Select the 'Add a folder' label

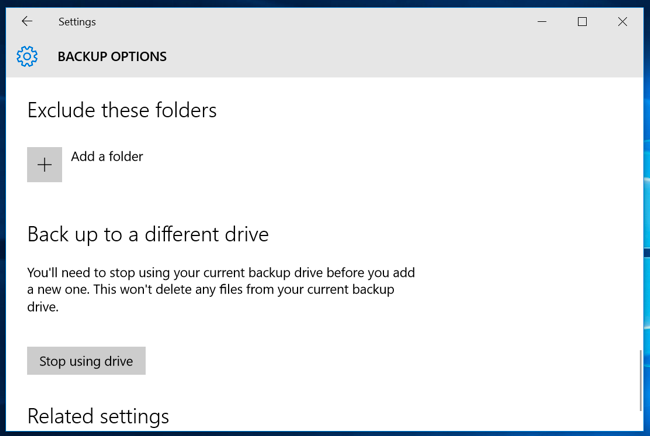(x=107, y=156)
